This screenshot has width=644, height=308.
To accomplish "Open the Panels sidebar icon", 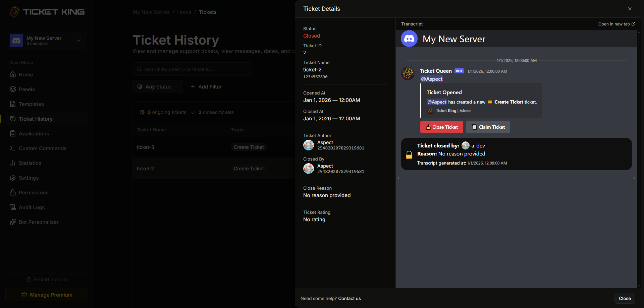I will click(x=13, y=89).
